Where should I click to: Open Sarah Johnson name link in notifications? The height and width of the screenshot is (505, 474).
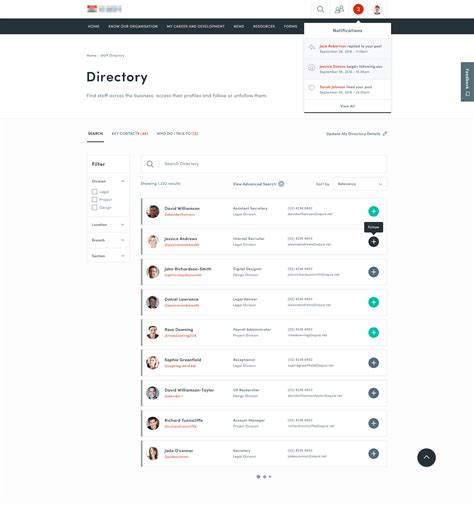(332, 87)
